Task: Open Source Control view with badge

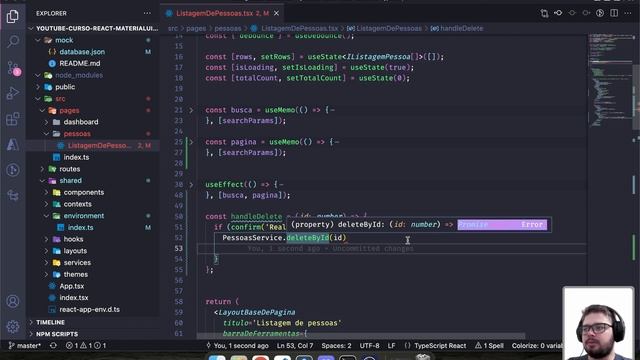Action: [13, 68]
